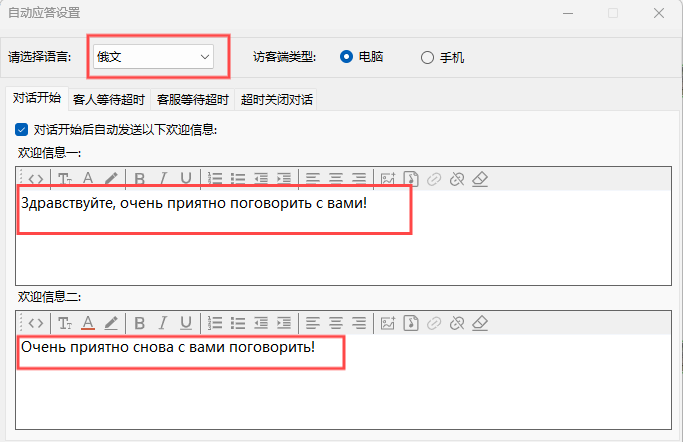The image size is (683, 442).
Task: Insert image using 欢迎信息一 toolbar
Action: (388, 179)
